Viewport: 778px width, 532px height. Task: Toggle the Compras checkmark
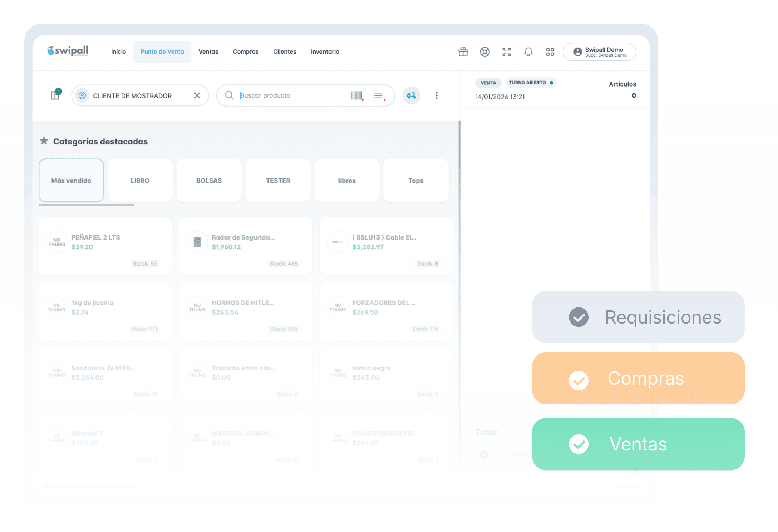point(578,380)
